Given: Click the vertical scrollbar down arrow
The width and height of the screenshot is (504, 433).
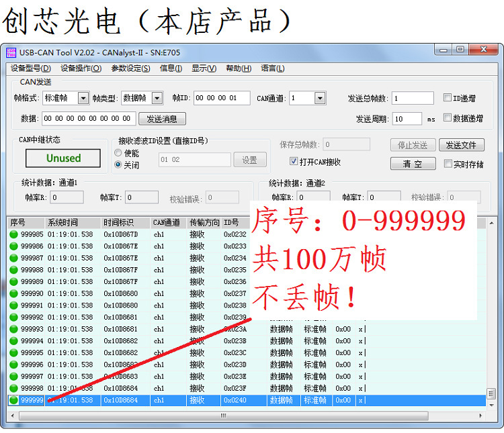Looking at the screenshot, I should [x=491, y=405].
